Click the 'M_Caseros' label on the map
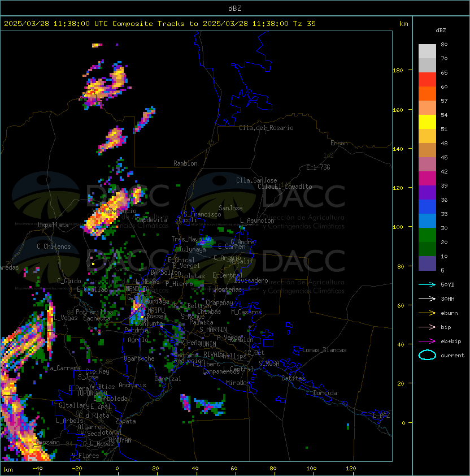The image size is (470, 476). coord(246,312)
